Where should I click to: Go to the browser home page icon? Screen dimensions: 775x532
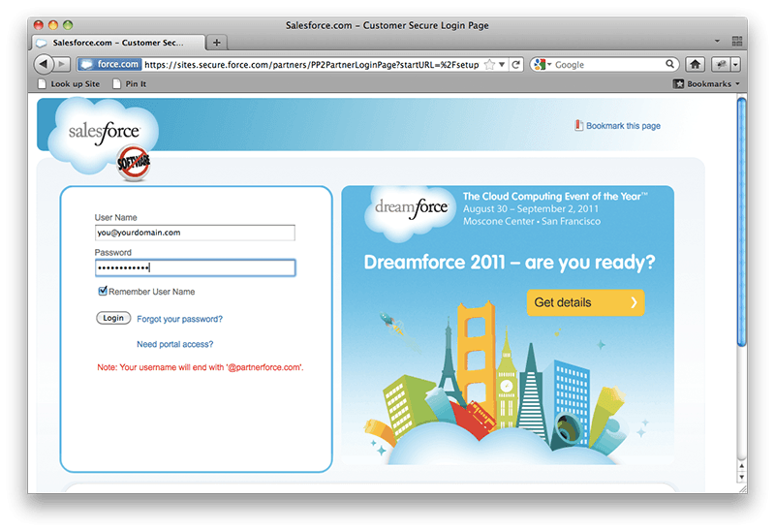(695, 64)
